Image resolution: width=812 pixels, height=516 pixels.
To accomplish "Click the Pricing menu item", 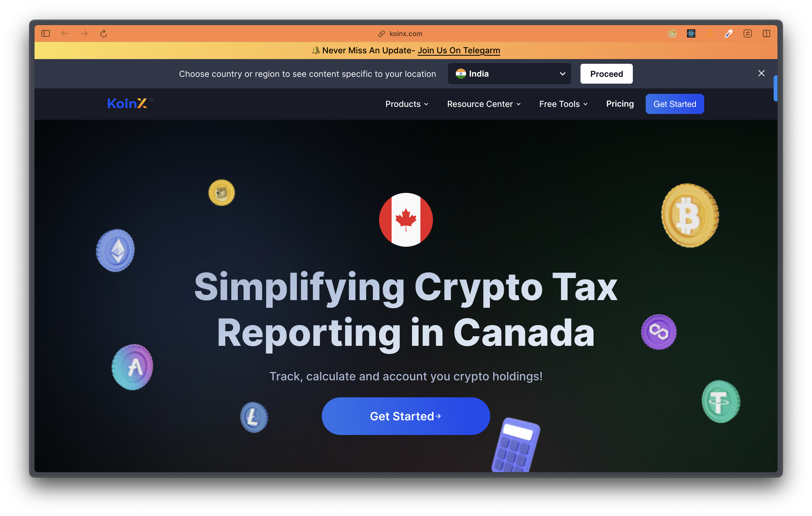I will (620, 104).
